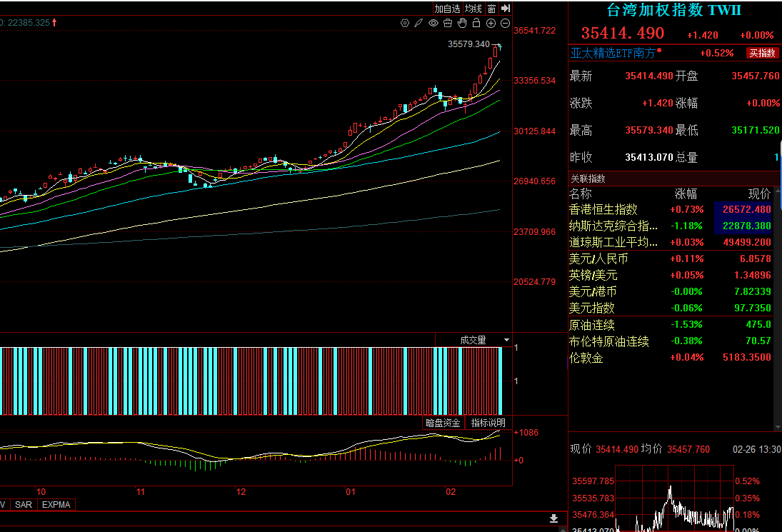Zoom in with the plus circle icon

tap(491, 23)
